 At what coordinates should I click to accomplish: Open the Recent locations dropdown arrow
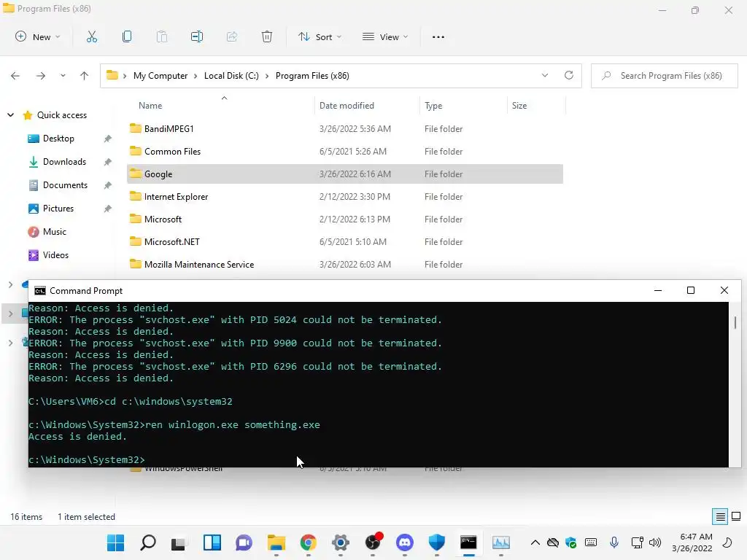click(63, 76)
